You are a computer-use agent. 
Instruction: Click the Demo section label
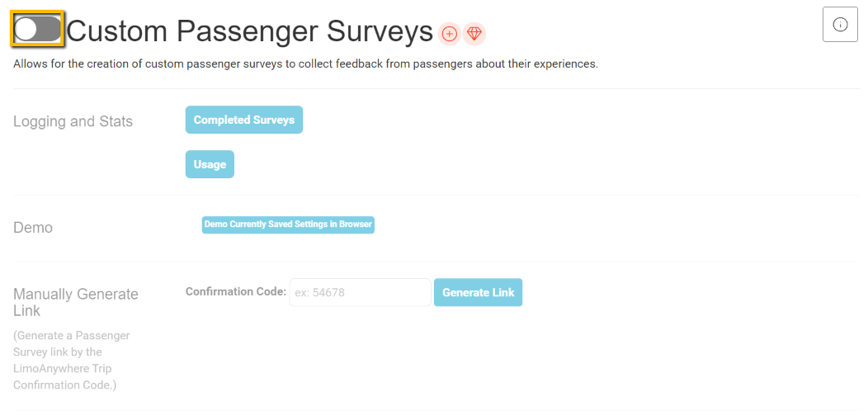click(33, 228)
